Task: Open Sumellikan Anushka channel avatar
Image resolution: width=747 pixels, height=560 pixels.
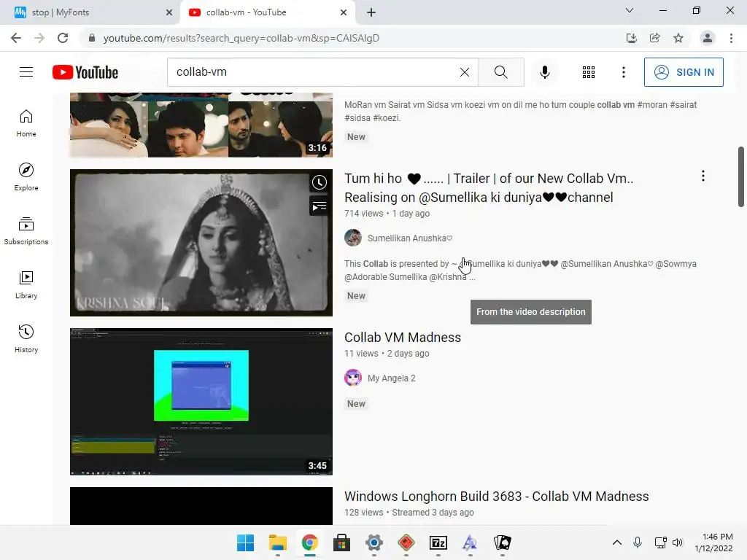Action: 353,238
